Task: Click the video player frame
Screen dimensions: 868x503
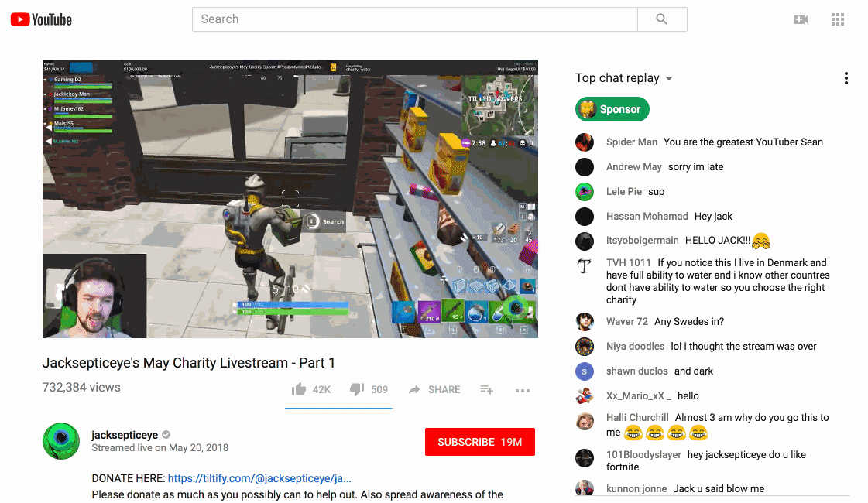Action: [290, 199]
